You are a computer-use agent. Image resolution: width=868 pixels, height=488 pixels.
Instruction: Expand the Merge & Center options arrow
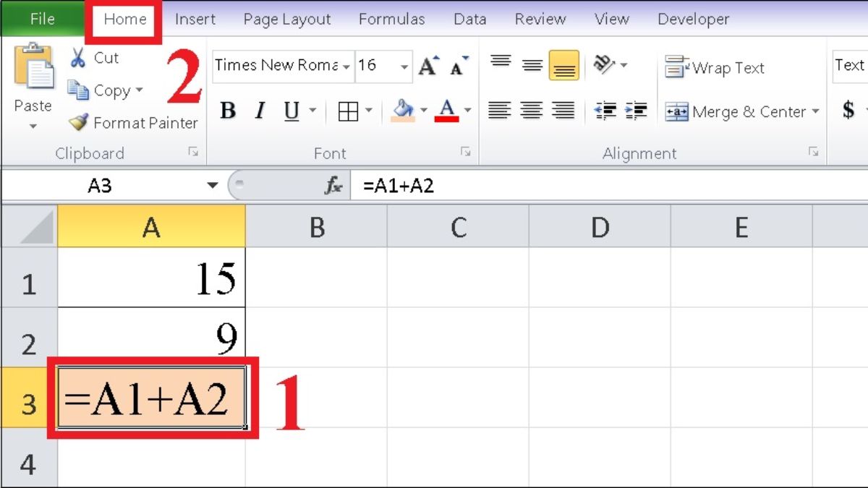click(x=815, y=111)
